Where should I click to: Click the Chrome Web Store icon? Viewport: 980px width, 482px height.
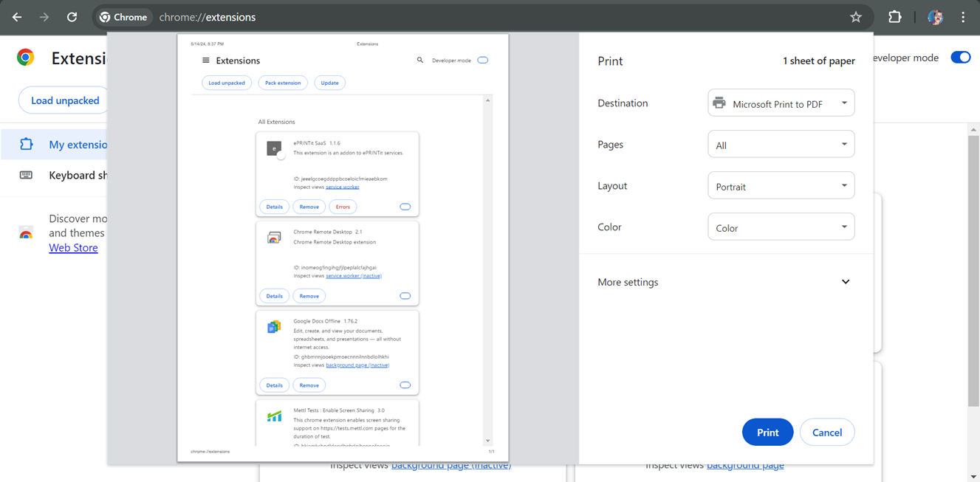point(25,231)
